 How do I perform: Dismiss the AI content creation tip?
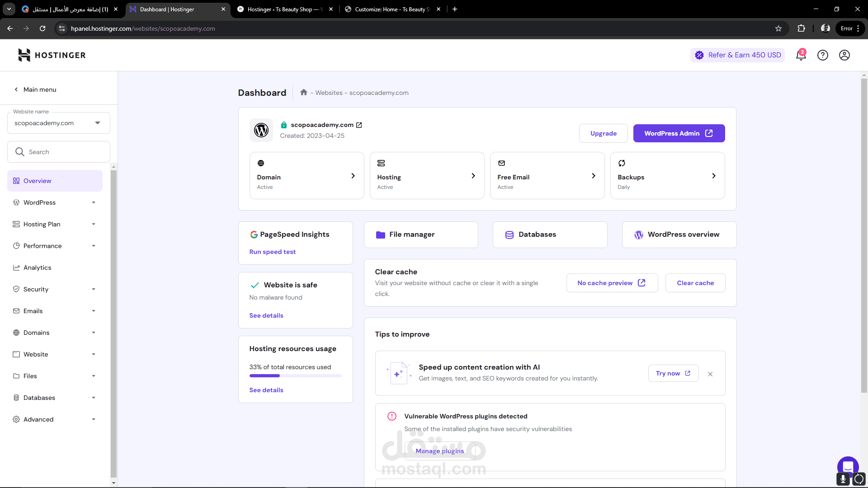pyautogui.click(x=710, y=374)
